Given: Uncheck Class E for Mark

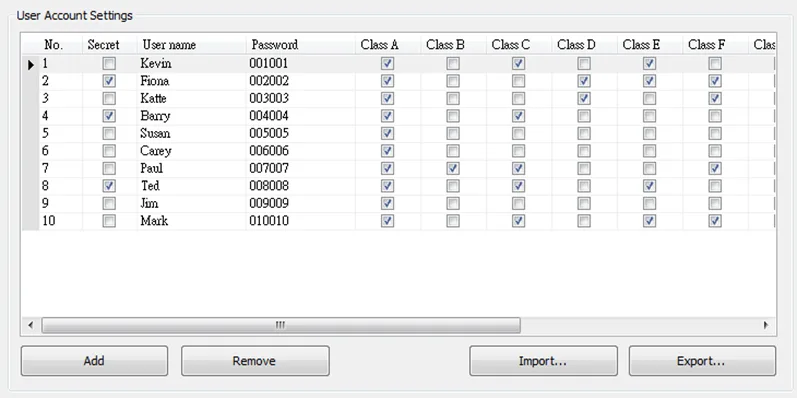Looking at the screenshot, I should (649, 221).
